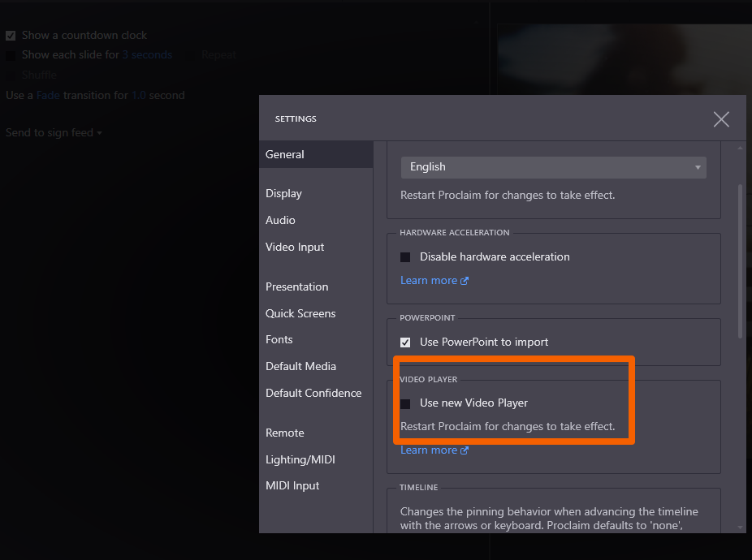This screenshot has width=752, height=560.
Task: Uncheck Use PowerPoint to import
Action: pos(405,342)
